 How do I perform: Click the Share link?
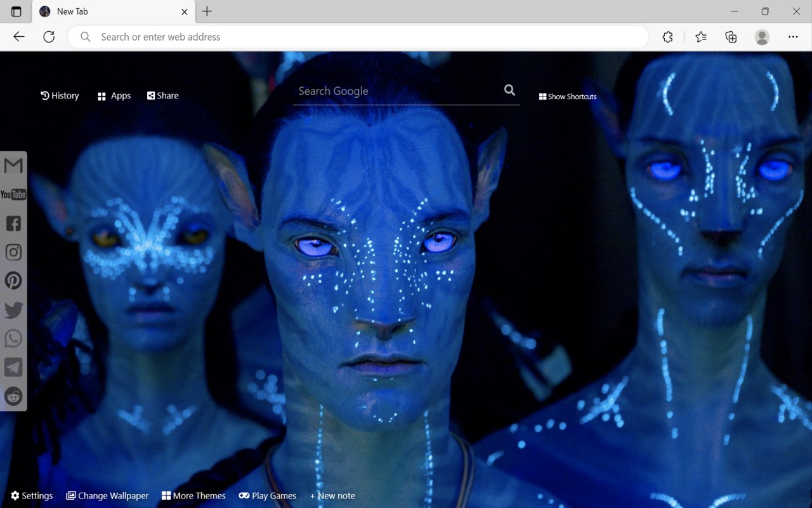pos(163,96)
